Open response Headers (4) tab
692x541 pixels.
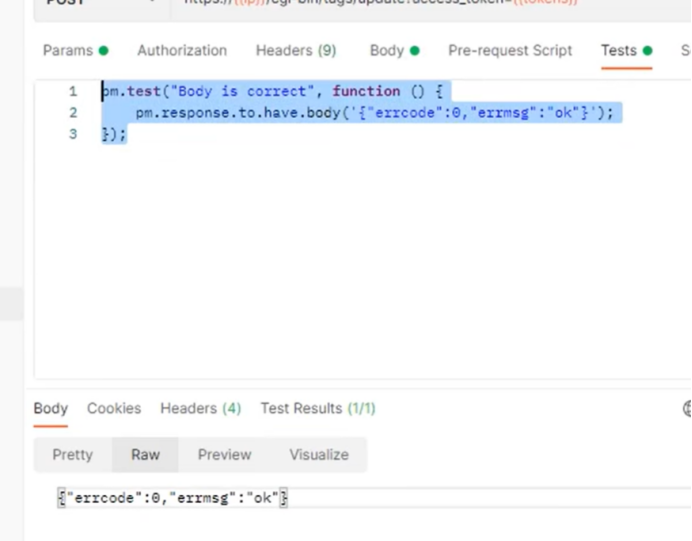tap(200, 409)
